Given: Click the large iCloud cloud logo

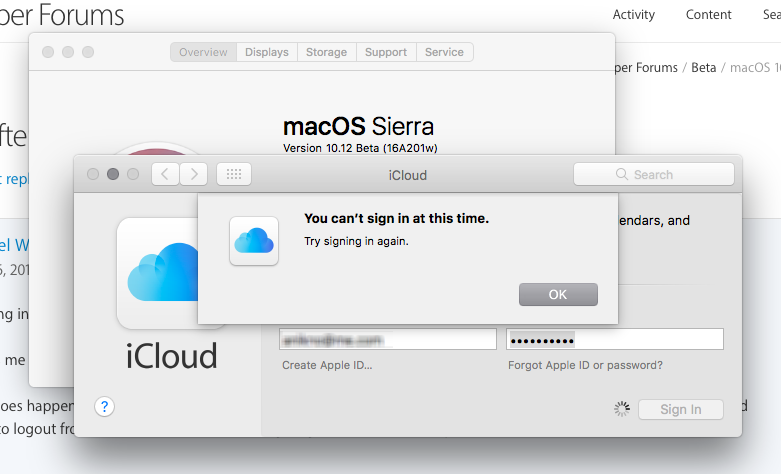Looking at the screenshot, I should [157, 273].
